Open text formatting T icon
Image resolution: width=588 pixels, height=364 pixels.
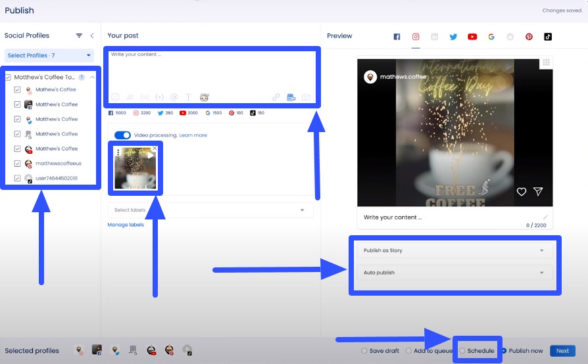189,97
